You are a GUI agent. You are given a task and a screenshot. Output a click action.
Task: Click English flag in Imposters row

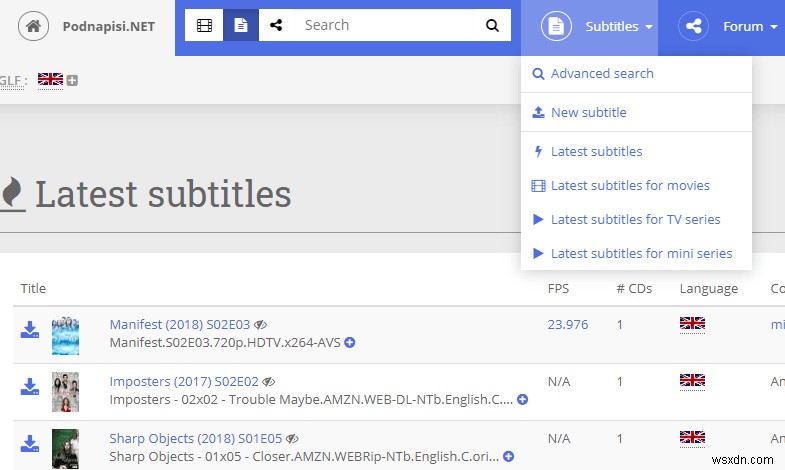click(x=692, y=380)
